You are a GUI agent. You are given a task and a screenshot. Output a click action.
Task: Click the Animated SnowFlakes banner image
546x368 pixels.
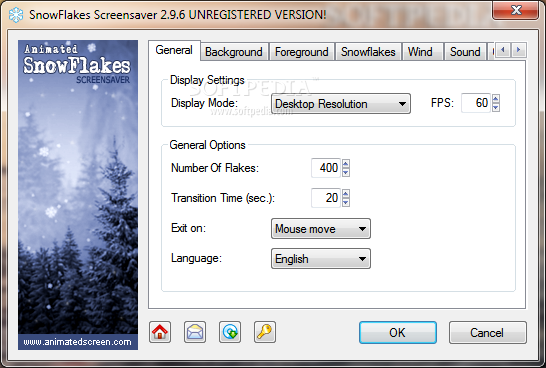click(78, 195)
